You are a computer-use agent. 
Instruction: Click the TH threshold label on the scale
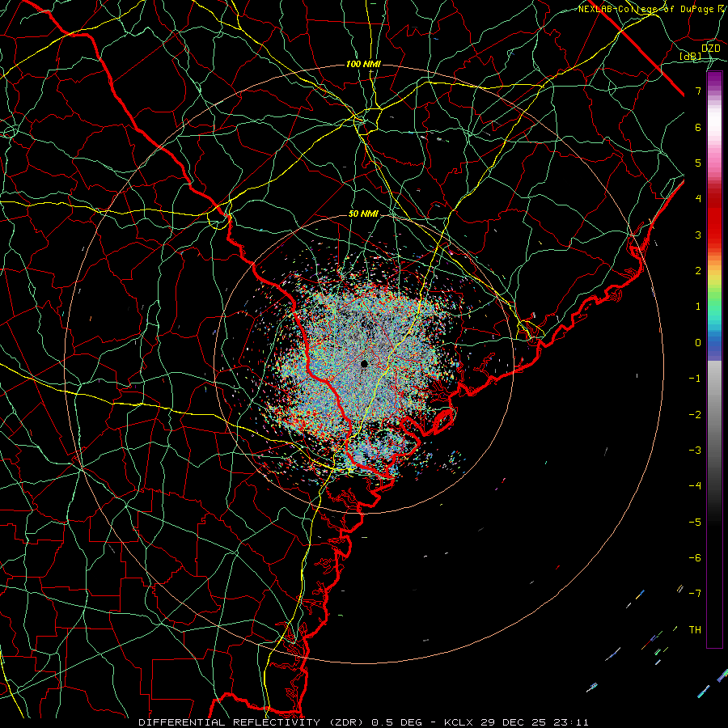(x=695, y=630)
